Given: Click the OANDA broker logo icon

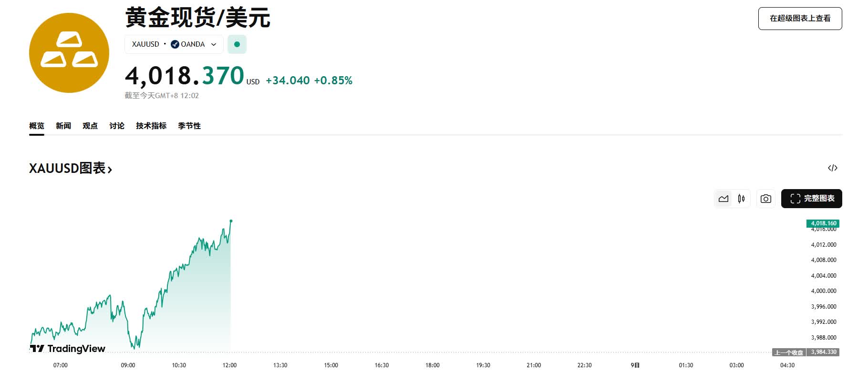Looking at the screenshot, I should click(x=175, y=44).
